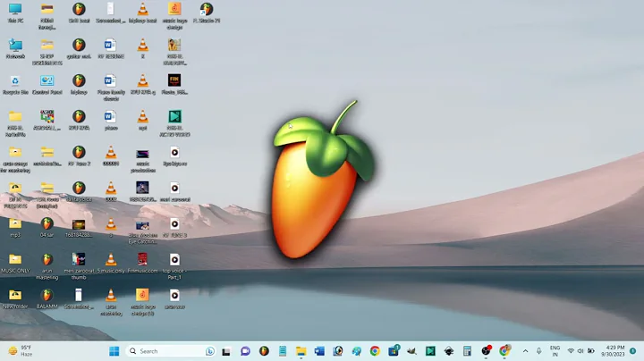Viewport: 644px width, 361px height.
Task: Open the Wi-Fi network tray icon
Action: click(571, 351)
